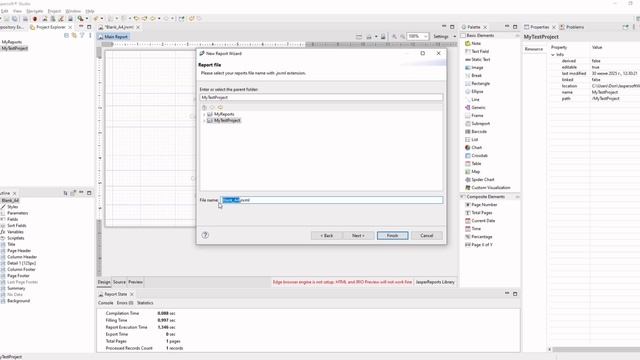Select MyReports in Project Explorer

[x=12, y=42]
